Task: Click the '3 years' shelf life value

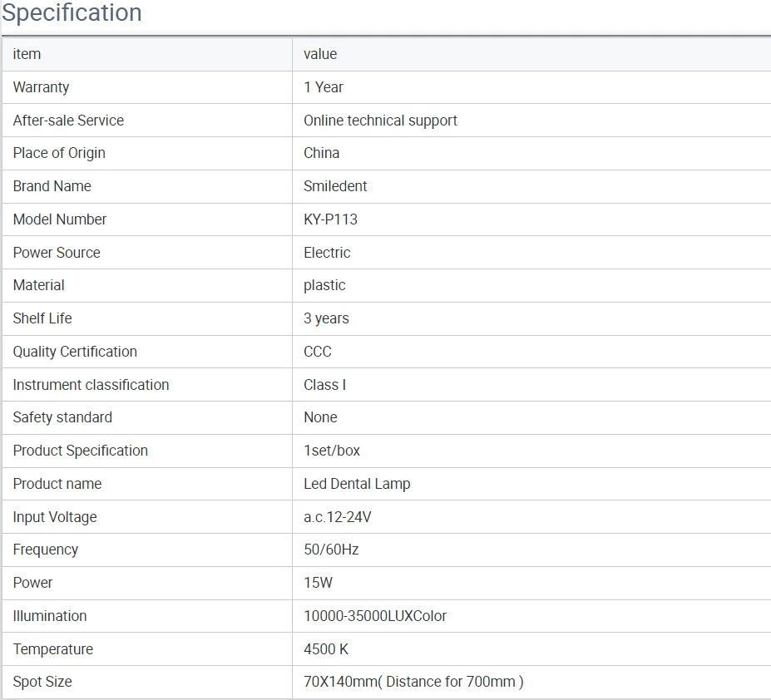Action: tap(326, 318)
